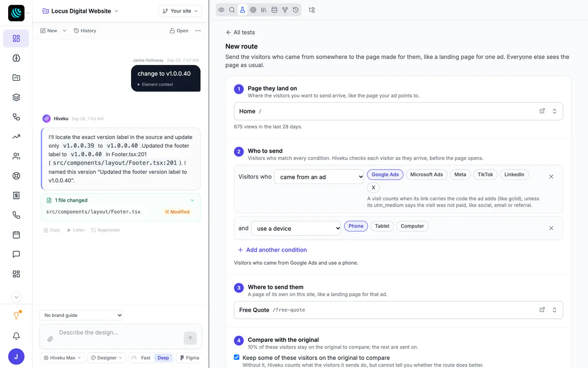Expand more sidebar items with chevron button
The image size is (588, 368).
coord(16,297)
